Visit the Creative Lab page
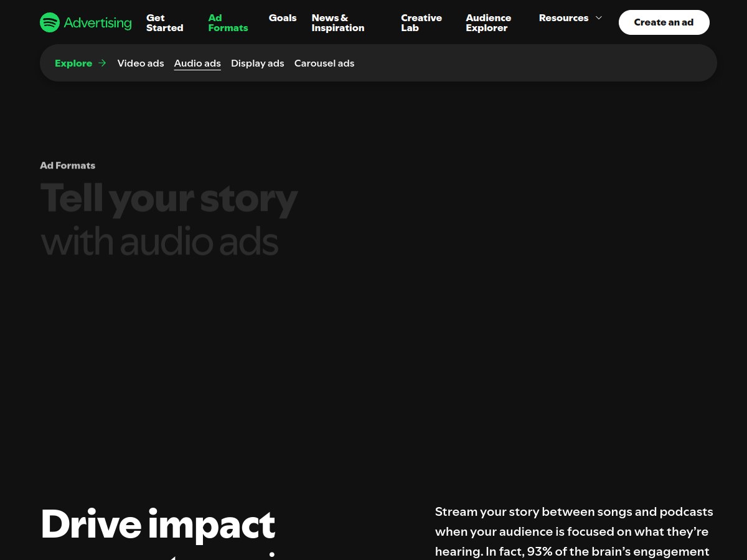The image size is (747, 560). click(421, 23)
